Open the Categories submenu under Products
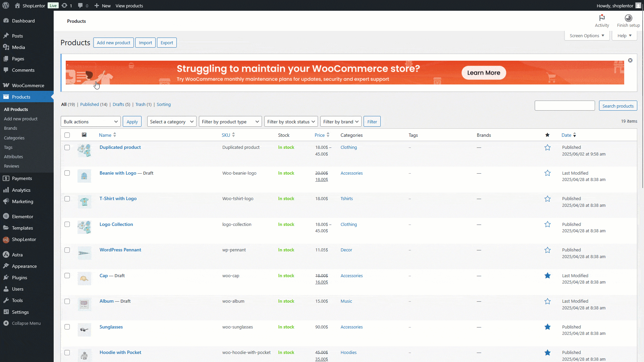This screenshot has width=644, height=362. pos(14,138)
